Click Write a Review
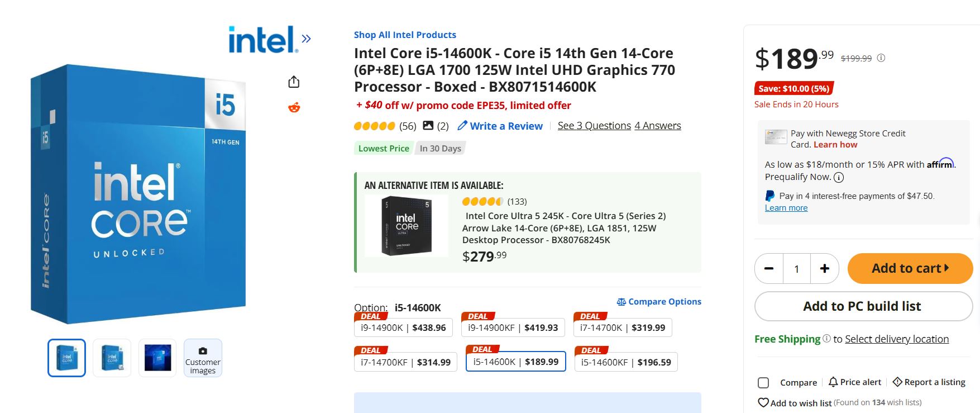This screenshot has height=413, width=980. [506, 126]
